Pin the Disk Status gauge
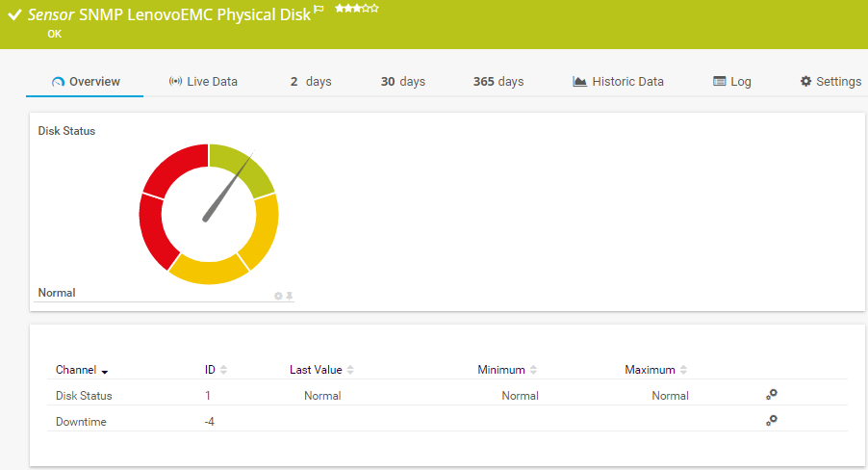This screenshot has height=470, width=868. (290, 296)
